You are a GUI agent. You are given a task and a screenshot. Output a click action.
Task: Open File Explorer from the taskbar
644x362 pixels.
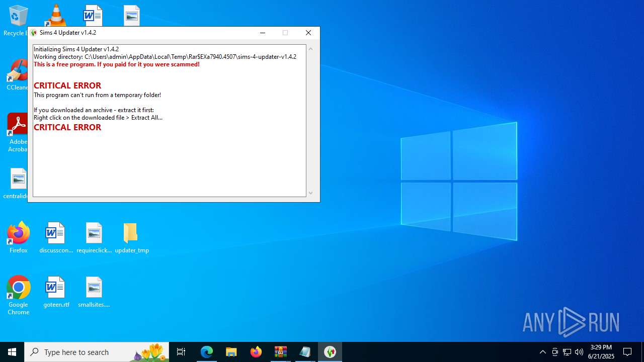(231, 352)
